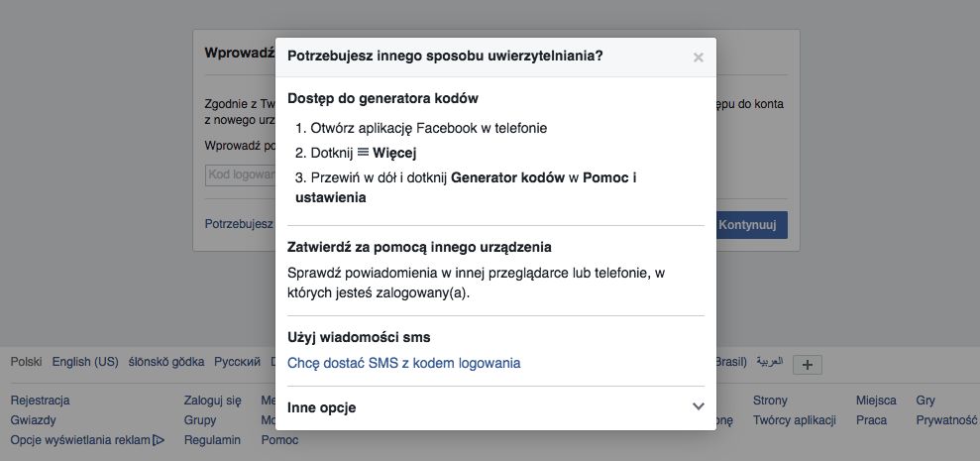The image size is (980, 461).
Task: Open the Regulamin footer link
Action: click(212, 440)
